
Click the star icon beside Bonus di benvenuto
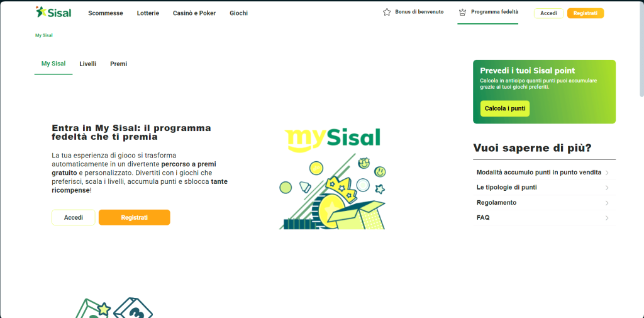point(387,12)
